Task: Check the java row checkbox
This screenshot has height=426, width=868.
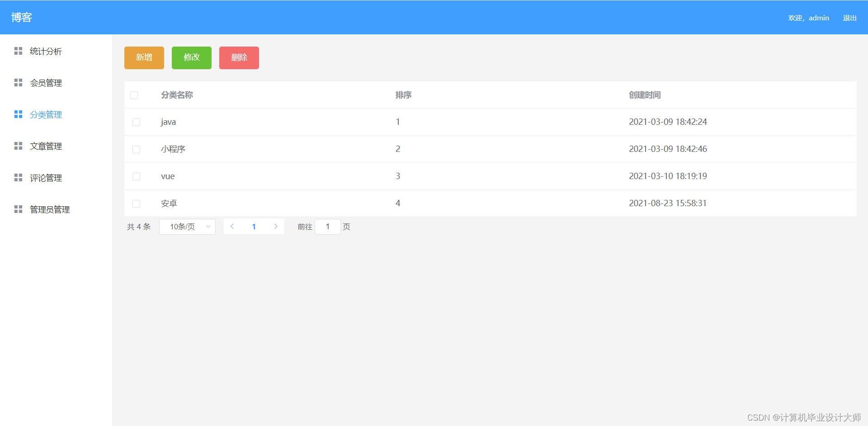Action: (x=136, y=122)
